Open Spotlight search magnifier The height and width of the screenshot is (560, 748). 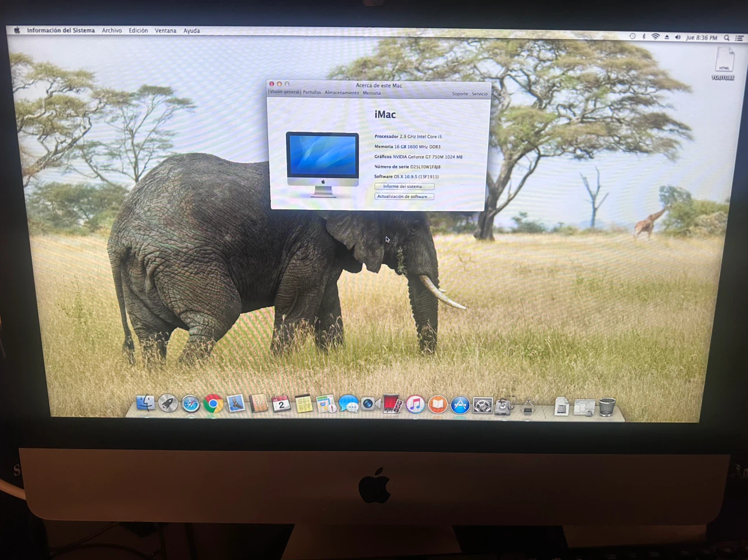coord(727,38)
